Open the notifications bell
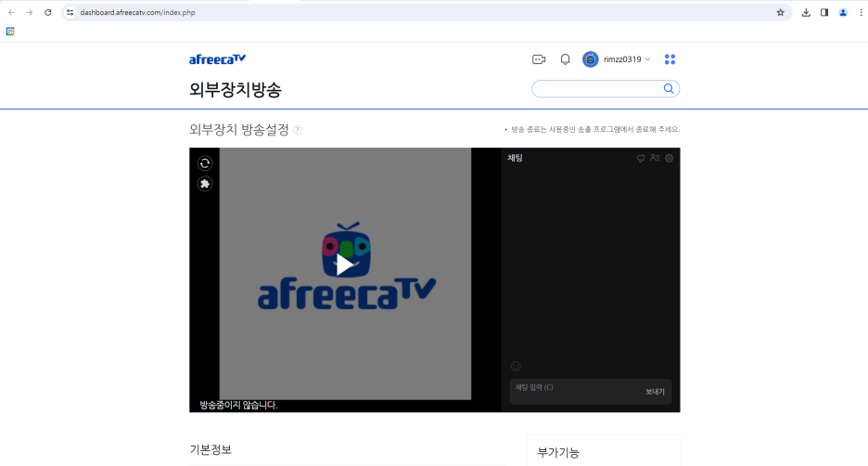868x466 pixels. click(x=565, y=59)
